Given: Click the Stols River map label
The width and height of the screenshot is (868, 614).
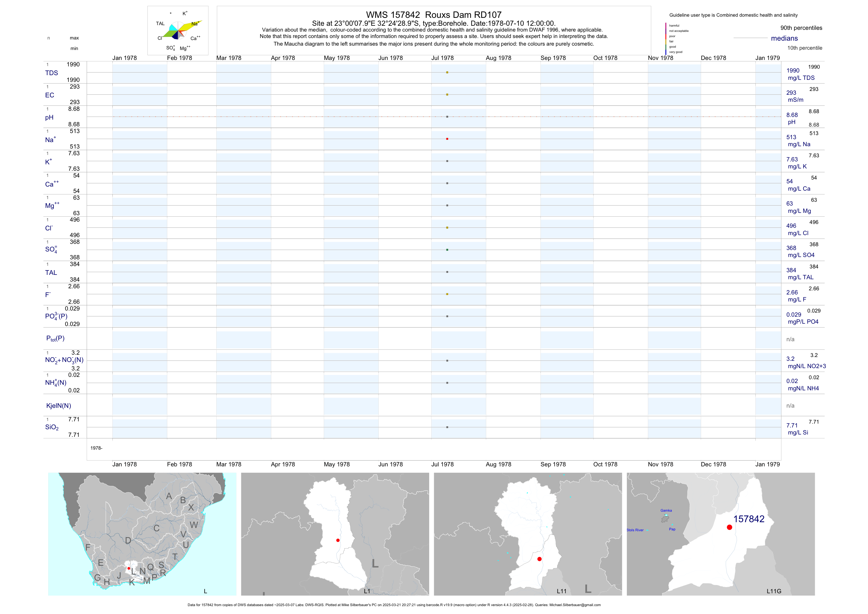Looking at the screenshot, I should pyautogui.click(x=635, y=530).
